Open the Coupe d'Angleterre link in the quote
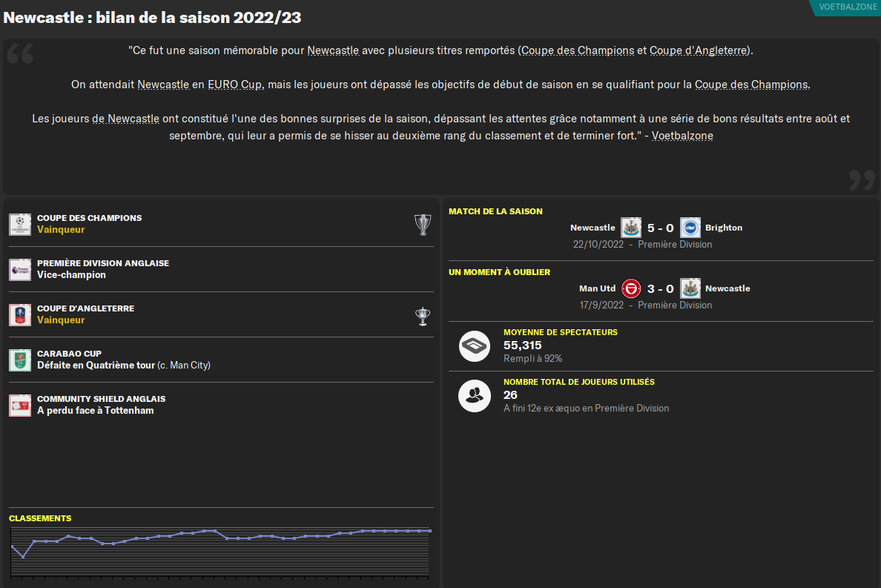 (x=699, y=50)
